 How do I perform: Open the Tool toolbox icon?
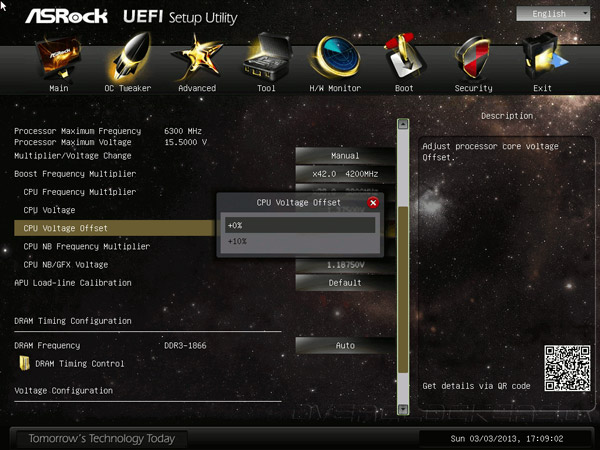[267, 57]
